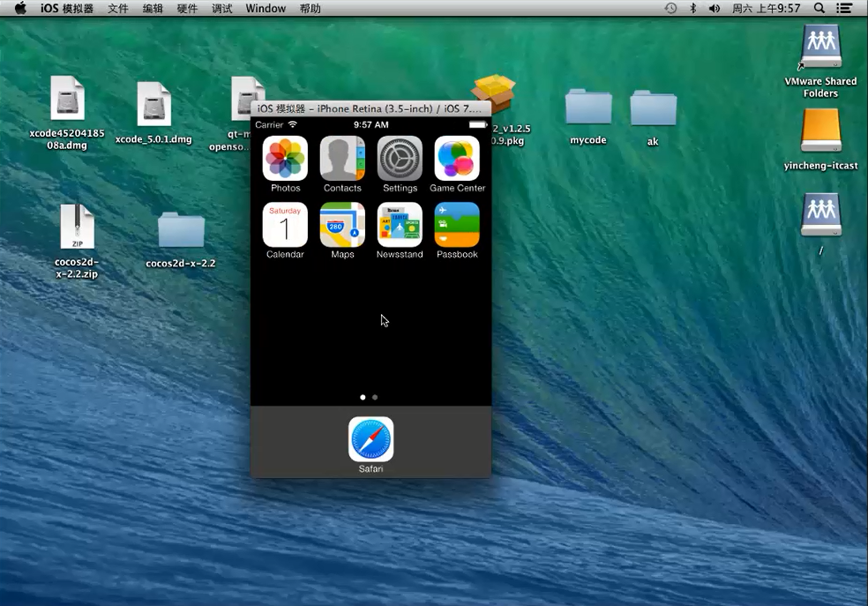The width and height of the screenshot is (868, 606).
Task: Open the Window menu
Action: coord(266,8)
